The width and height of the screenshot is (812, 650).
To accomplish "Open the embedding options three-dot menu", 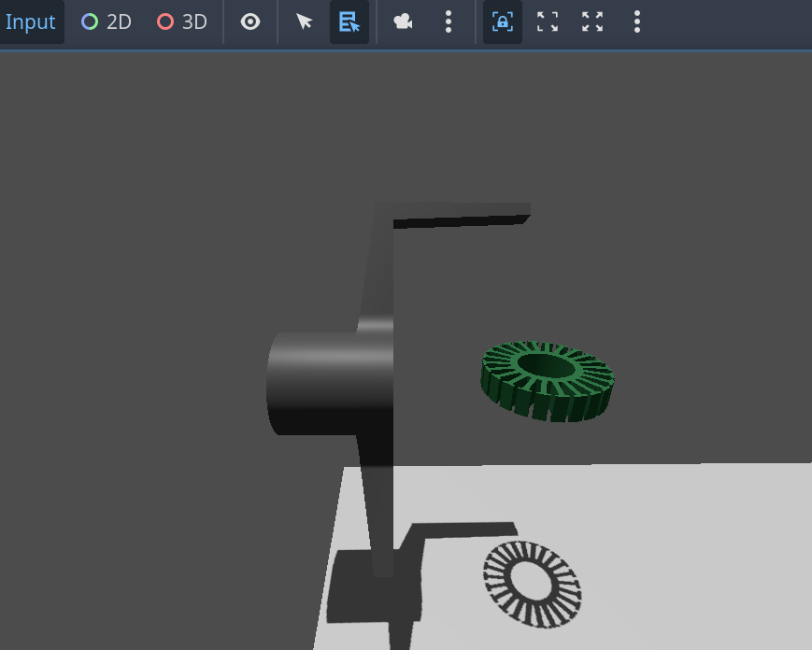I will coord(636,21).
